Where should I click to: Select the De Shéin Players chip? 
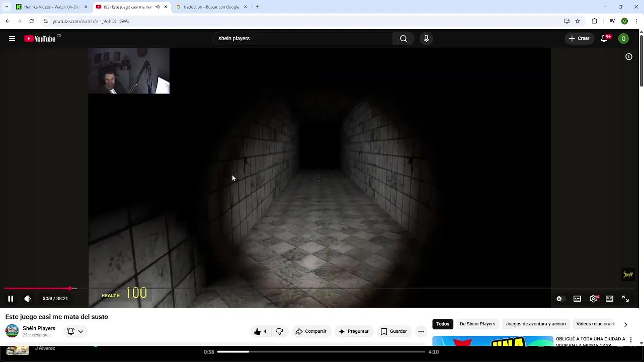point(477,324)
